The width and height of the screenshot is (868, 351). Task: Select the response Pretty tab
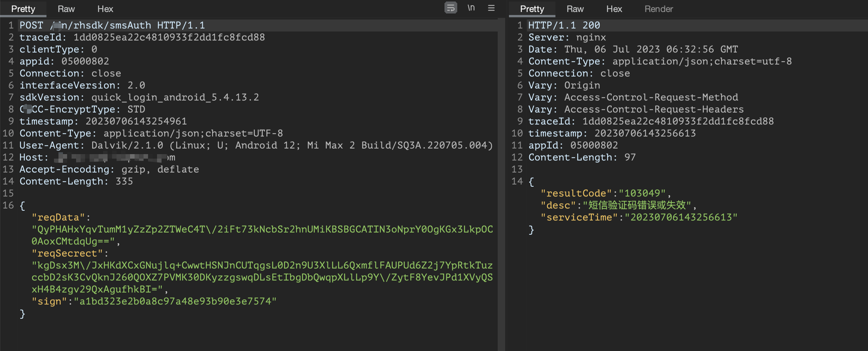[x=532, y=9]
